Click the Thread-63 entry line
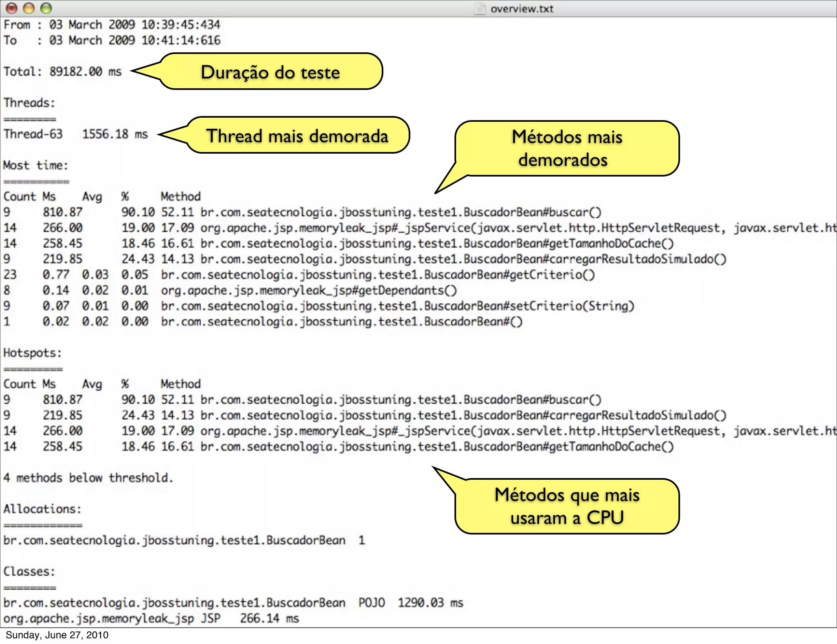Image resolution: width=837 pixels, height=644 pixels. click(76, 134)
